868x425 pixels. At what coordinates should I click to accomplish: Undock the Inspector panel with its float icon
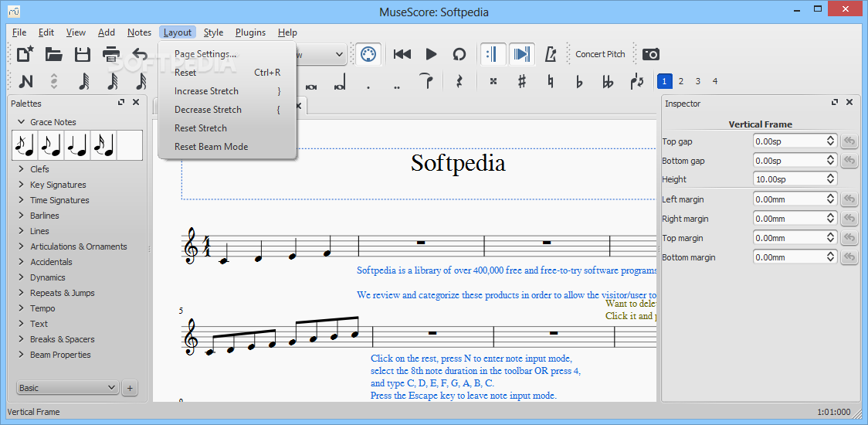click(x=834, y=103)
